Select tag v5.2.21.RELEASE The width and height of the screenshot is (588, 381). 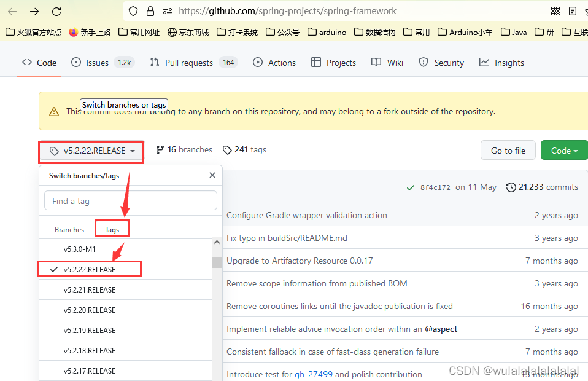[x=125, y=290]
